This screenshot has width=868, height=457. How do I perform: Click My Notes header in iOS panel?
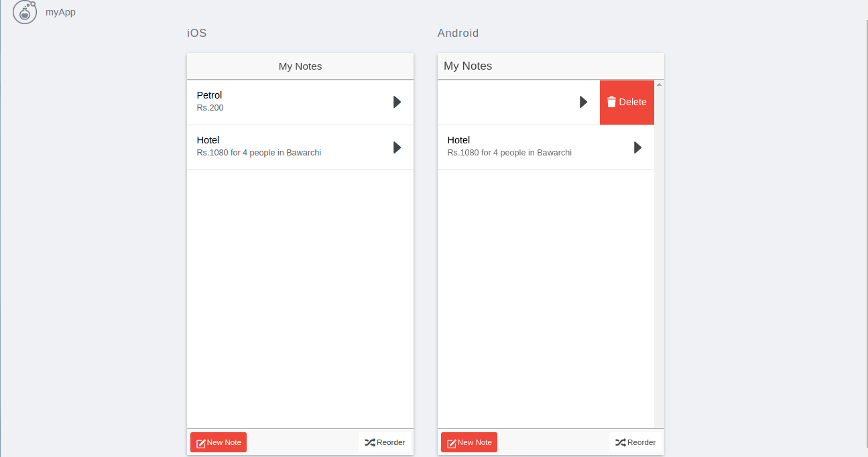pos(300,66)
